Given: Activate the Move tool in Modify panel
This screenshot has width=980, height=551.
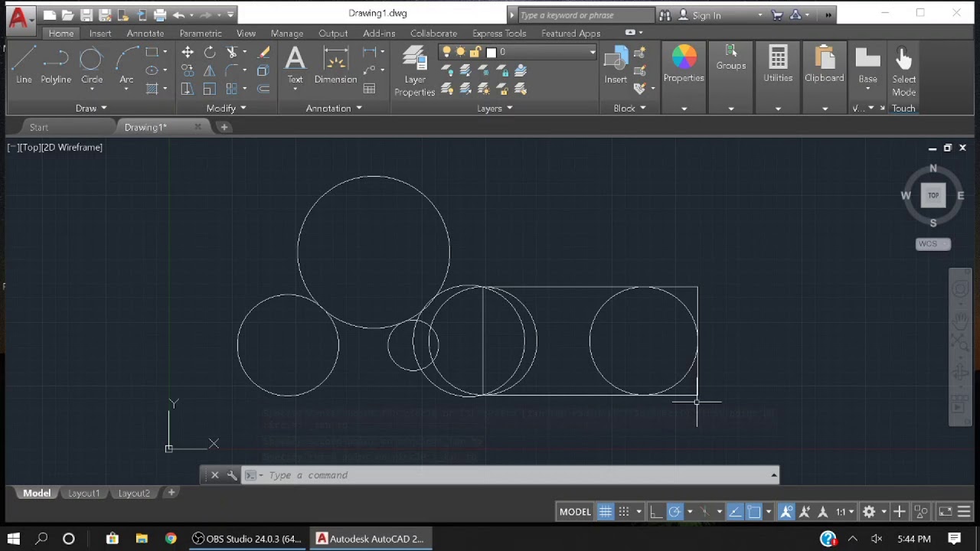Looking at the screenshot, I should [x=188, y=52].
